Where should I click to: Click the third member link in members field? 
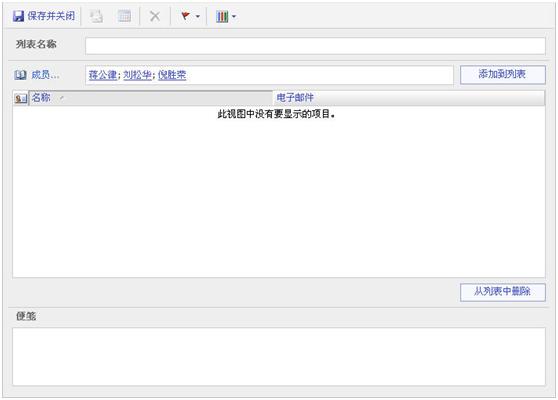(x=172, y=75)
